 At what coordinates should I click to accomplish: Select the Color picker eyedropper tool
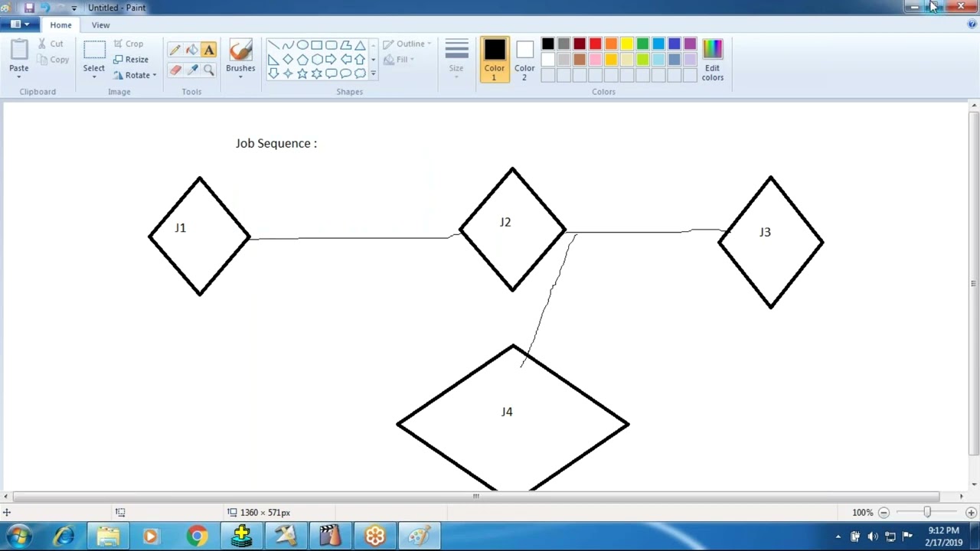click(x=192, y=70)
